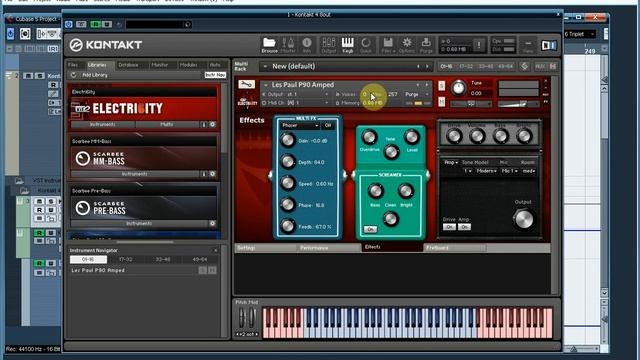Open the Output st.1 dropdown
640x360 pixels.
click(x=296, y=94)
